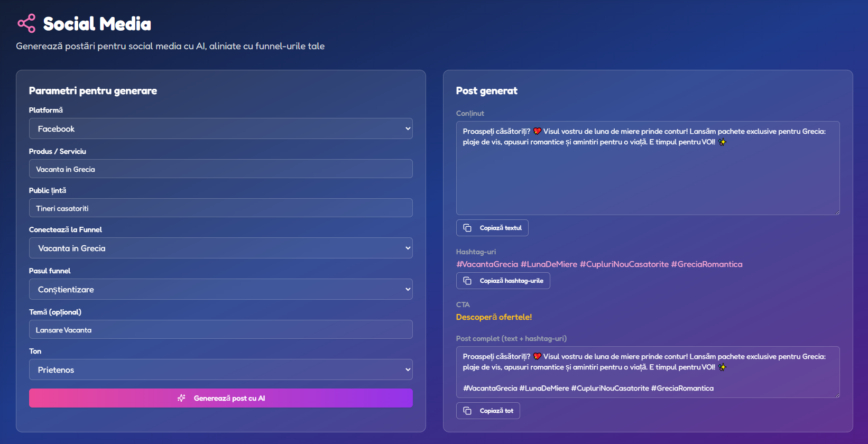The image size is (868, 444).
Task: Open the Pasul funnel dropdown showing Conștientizare
Action: point(220,289)
